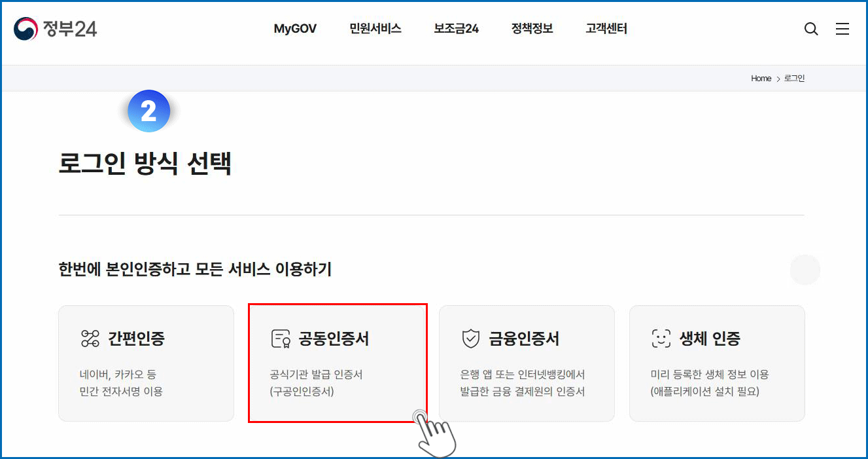This screenshot has width=868, height=459.
Task: Go to Home via breadcrumb
Action: point(761,79)
